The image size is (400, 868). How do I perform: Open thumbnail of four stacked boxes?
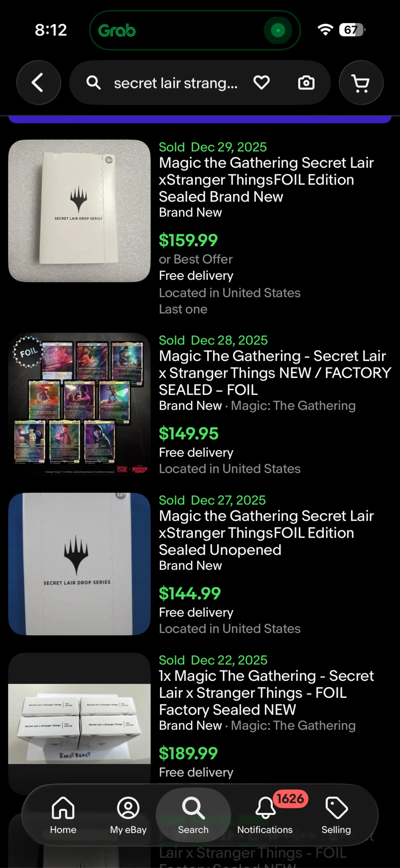pyautogui.click(x=79, y=724)
